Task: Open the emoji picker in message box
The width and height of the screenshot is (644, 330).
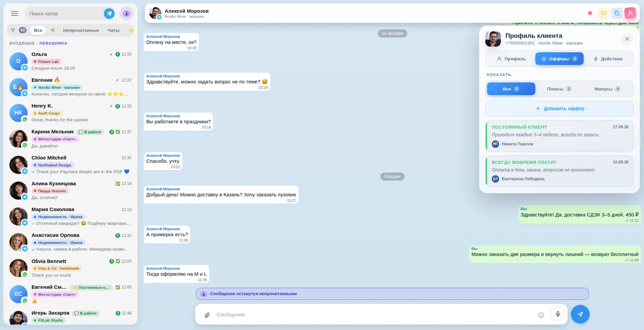Action: (x=541, y=315)
